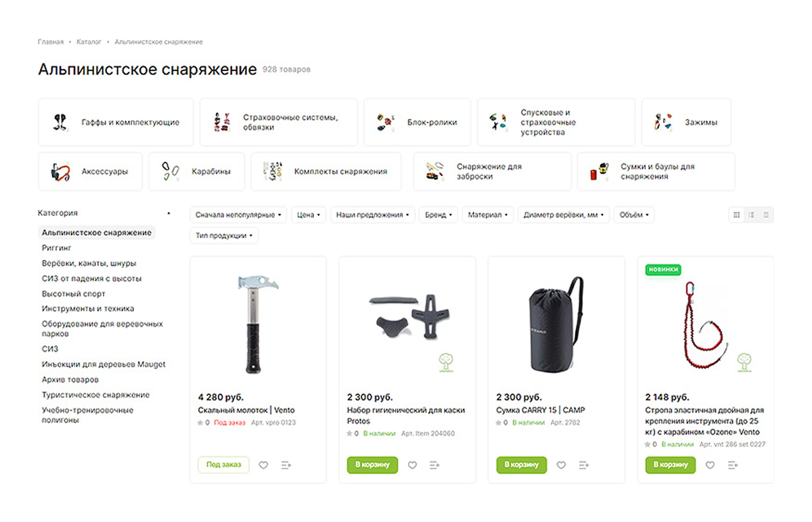Screen dimensions: 812x522
Task: Add Скальный молоток to favorites heart icon
Action: click(264, 465)
